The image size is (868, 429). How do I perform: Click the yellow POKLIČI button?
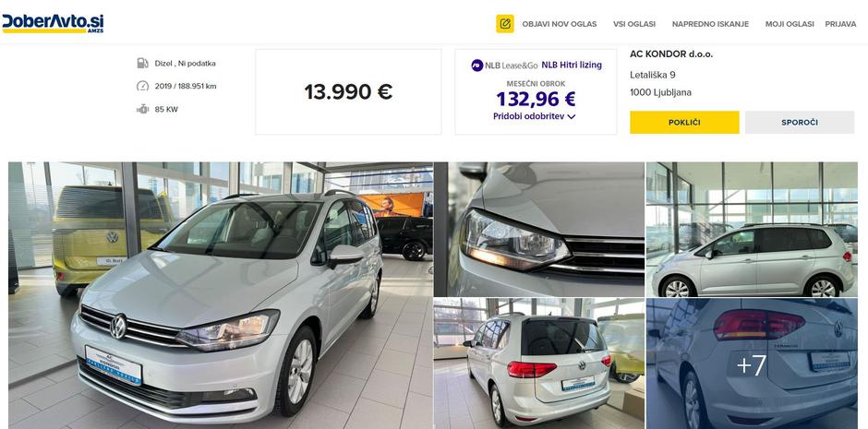click(x=684, y=122)
